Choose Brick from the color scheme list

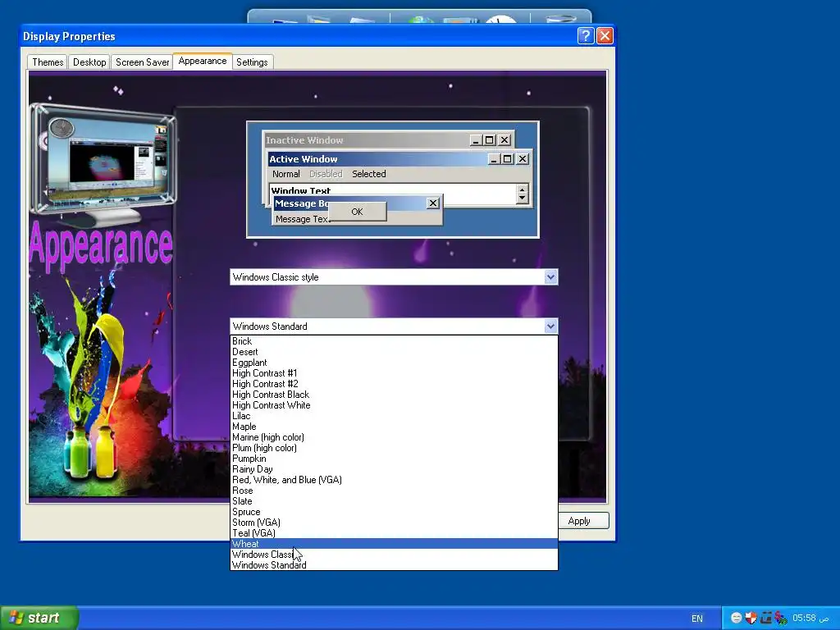click(394, 341)
